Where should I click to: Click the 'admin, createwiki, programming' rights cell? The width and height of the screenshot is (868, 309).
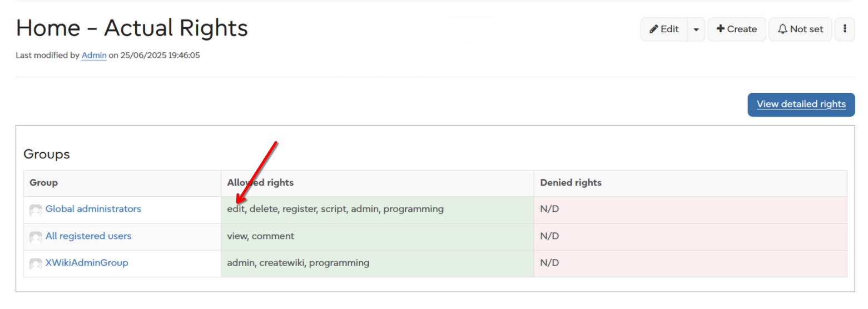[x=298, y=263]
